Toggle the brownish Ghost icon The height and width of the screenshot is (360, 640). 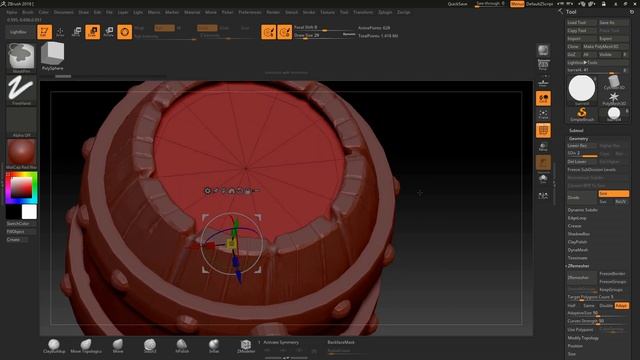(x=543, y=163)
